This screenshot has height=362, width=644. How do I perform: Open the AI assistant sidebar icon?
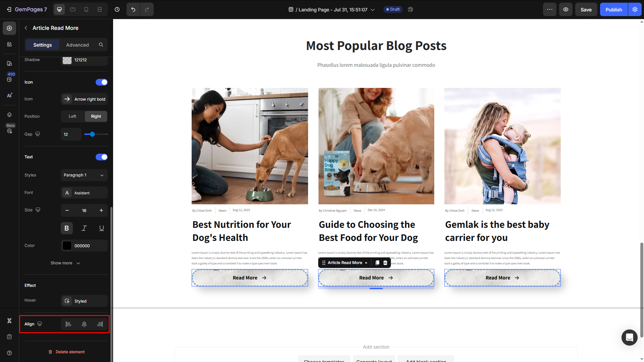click(9, 96)
